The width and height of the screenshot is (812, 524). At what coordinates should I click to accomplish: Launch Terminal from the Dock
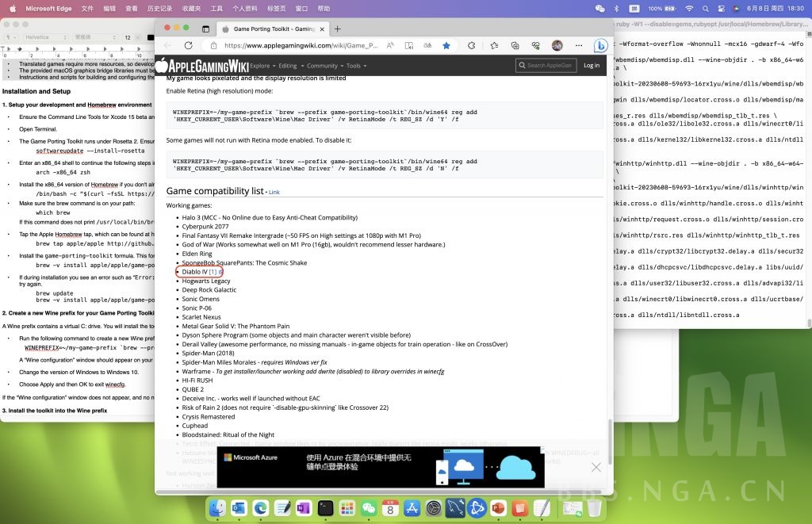pyautogui.click(x=325, y=507)
